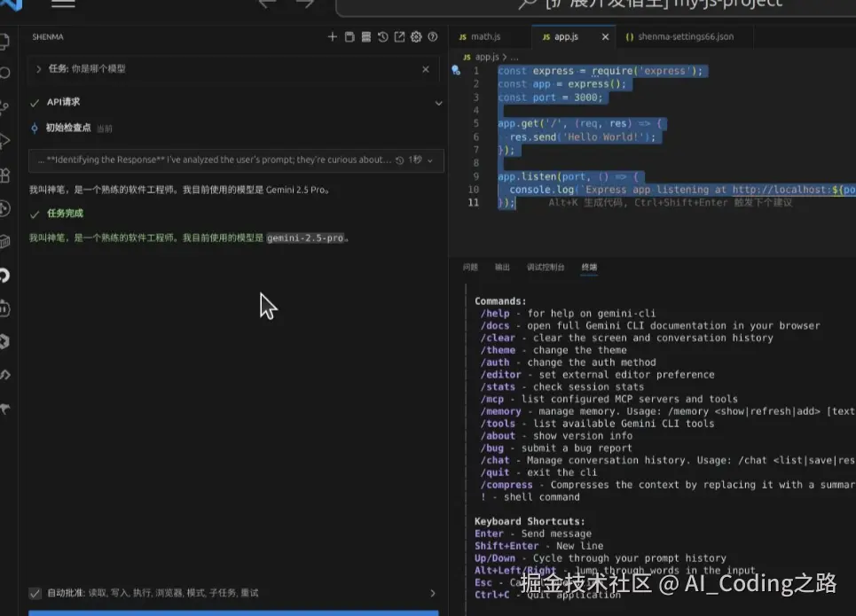Click the /memory command in the terminal

coord(500,411)
